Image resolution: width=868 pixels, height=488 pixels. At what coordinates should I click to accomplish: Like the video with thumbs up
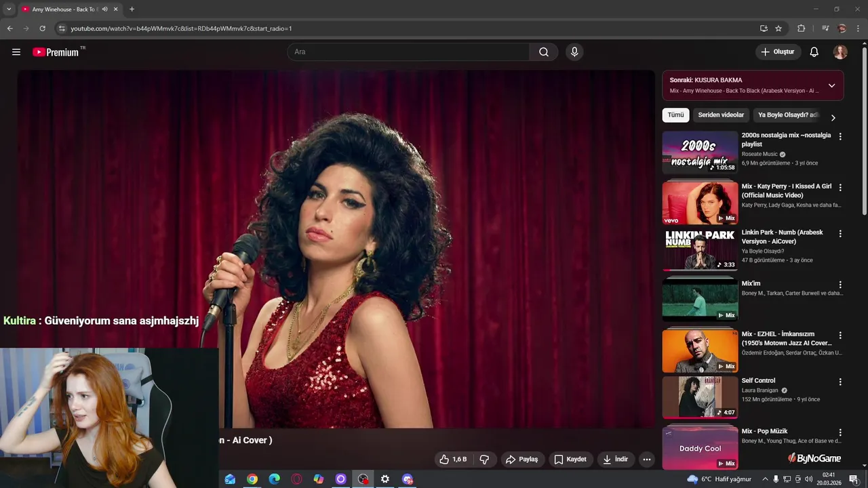tap(453, 460)
